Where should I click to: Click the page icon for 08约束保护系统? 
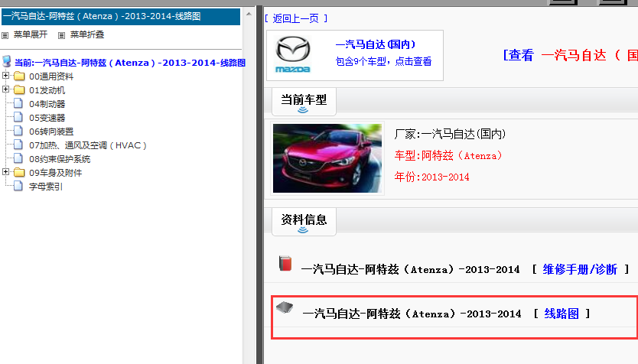[x=18, y=158]
